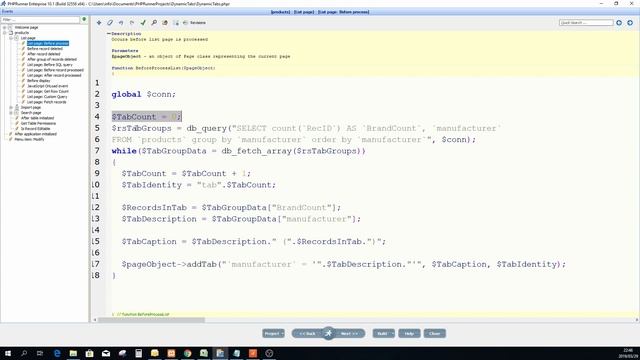
Task: Open Windows taskbar search
Action: (x=24, y=353)
